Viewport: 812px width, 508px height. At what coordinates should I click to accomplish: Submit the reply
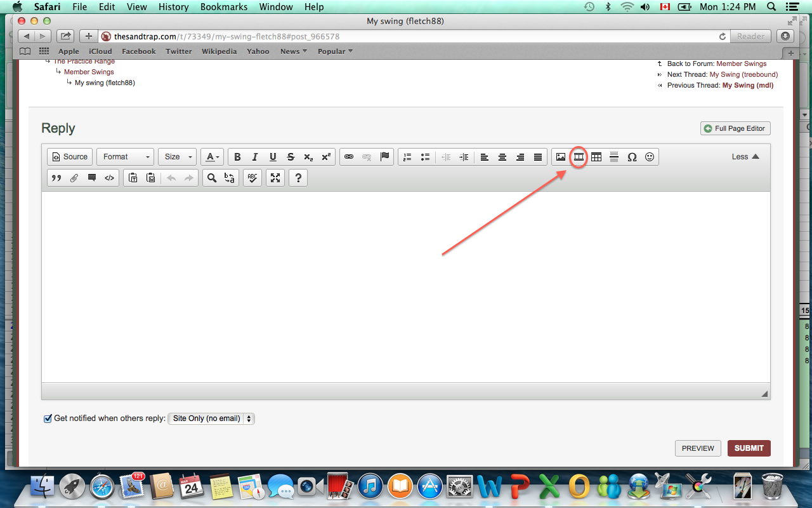click(x=749, y=448)
